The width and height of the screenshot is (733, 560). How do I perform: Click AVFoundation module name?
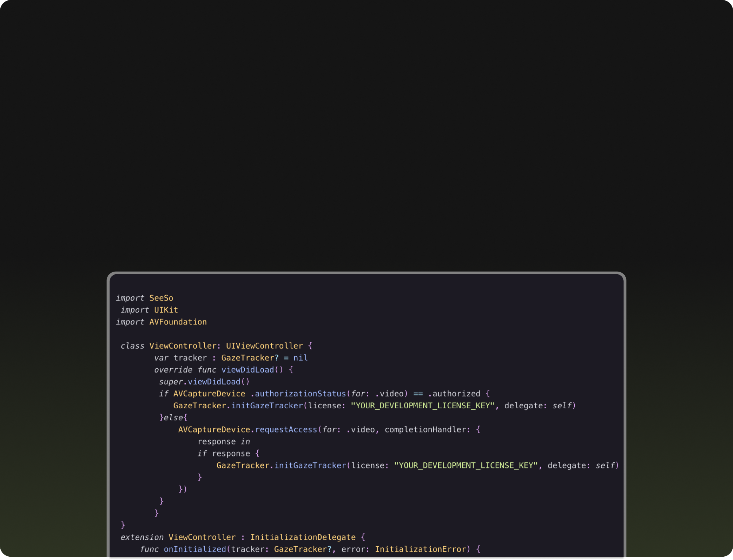pos(178,322)
